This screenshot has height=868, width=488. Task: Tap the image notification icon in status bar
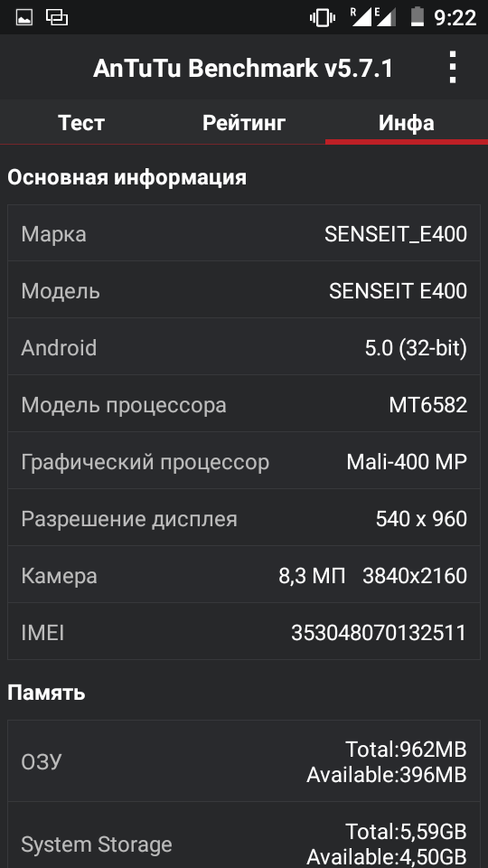(24, 18)
